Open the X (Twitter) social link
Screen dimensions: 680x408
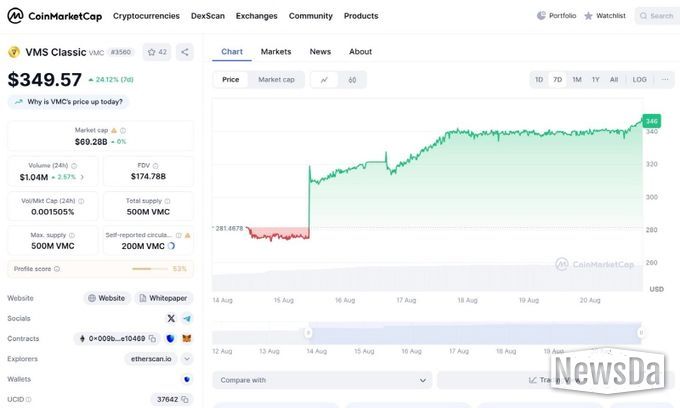click(171, 318)
